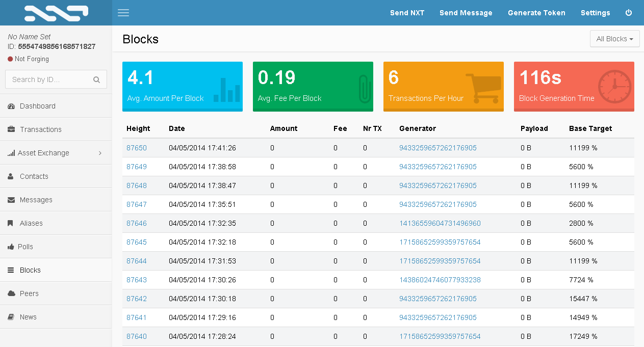Click the Dashboard gauge icon
Image resolution: width=644 pixels, height=347 pixels.
click(x=11, y=106)
